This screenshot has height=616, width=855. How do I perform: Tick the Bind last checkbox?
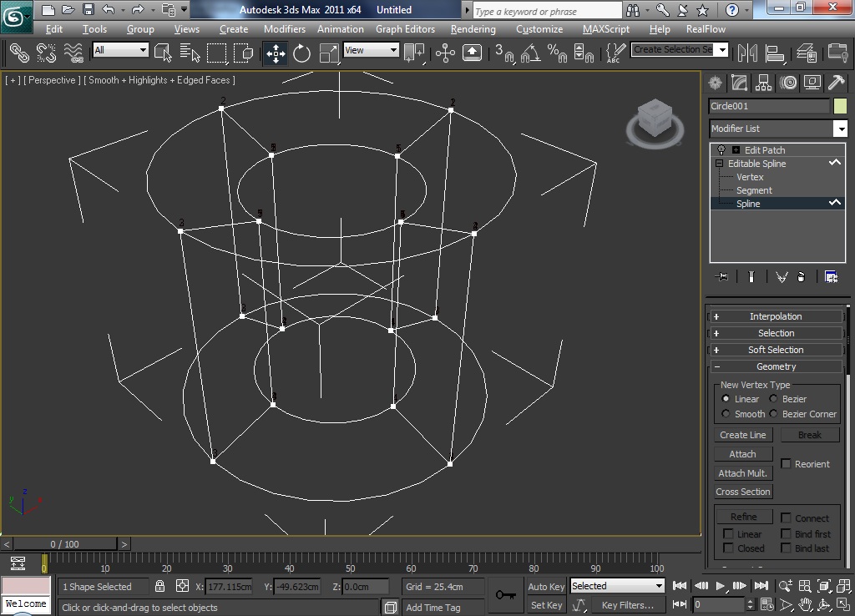point(786,548)
